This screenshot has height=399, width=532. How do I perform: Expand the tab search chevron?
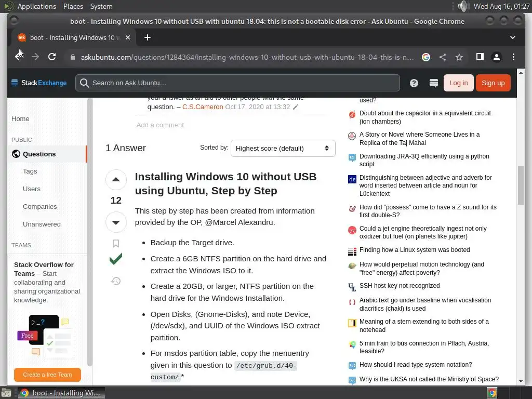pyautogui.click(x=513, y=37)
